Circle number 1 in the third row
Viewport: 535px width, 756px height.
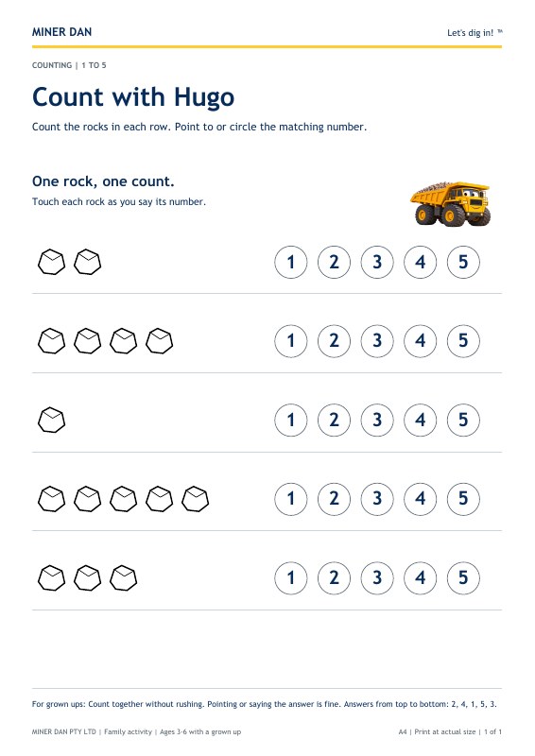click(x=291, y=420)
